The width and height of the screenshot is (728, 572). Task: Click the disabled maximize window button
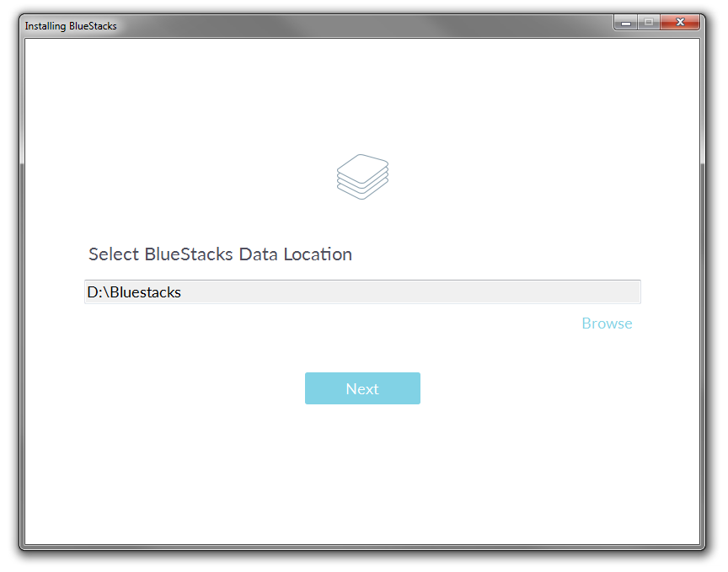(x=649, y=22)
